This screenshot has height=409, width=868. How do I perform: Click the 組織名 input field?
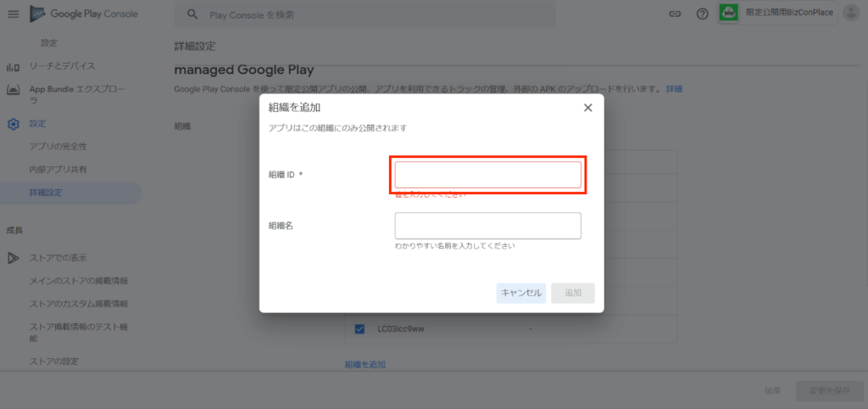coord(487,226)
